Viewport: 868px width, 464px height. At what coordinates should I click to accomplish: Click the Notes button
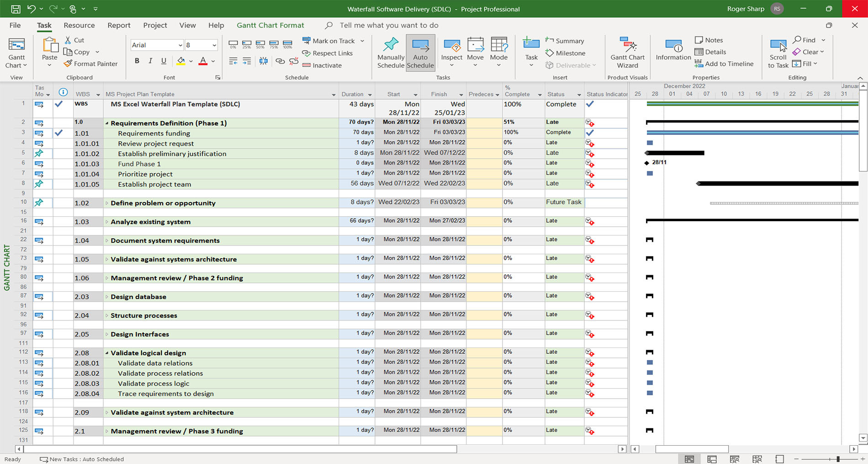709,40
